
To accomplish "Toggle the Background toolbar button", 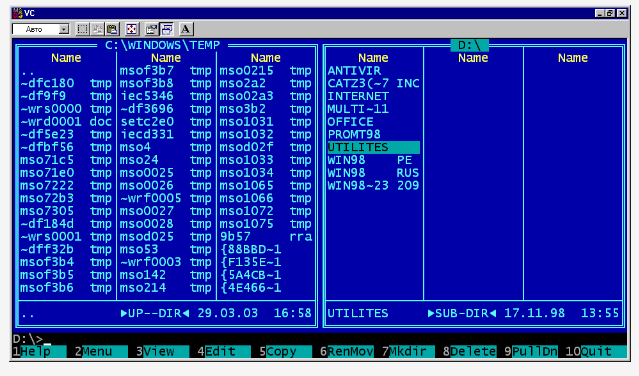I will tap(166, 29).
